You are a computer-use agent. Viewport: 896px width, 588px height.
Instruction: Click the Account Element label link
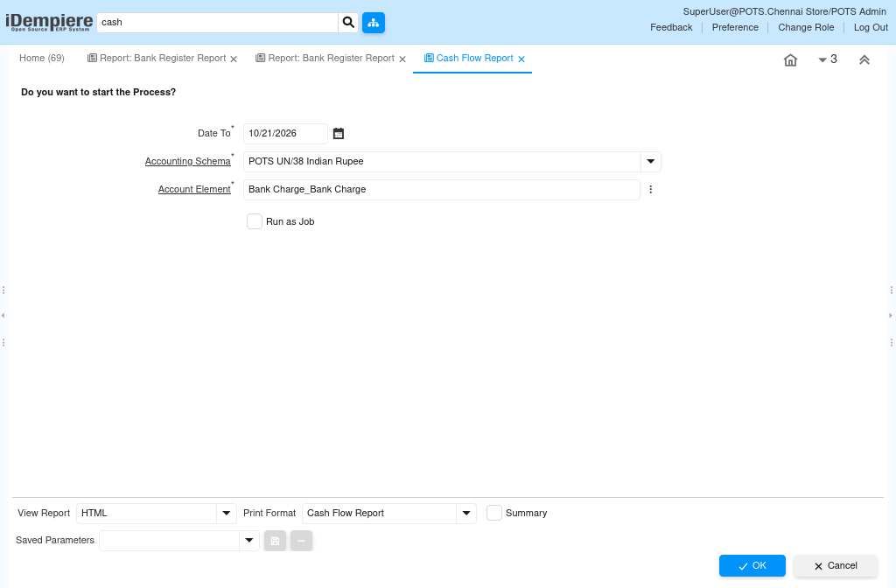tap(194, 190)
